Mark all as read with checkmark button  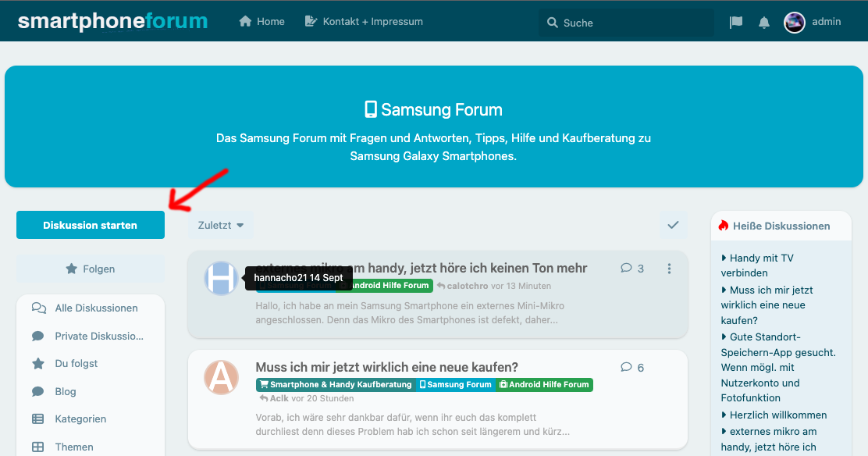[673, 225]
